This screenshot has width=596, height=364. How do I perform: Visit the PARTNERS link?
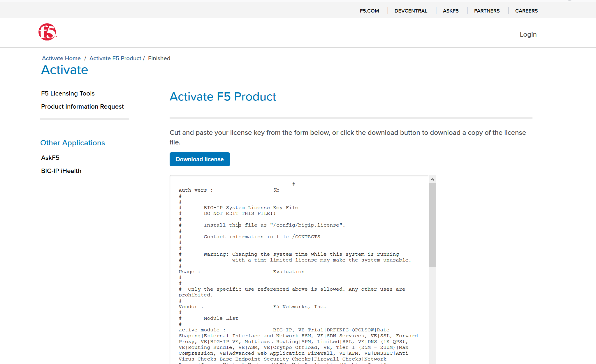click(487, 11)
